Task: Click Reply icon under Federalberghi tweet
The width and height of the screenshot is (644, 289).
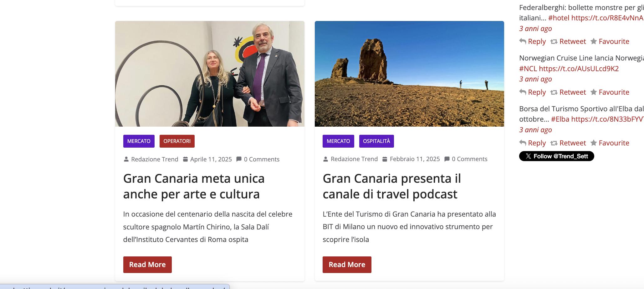Action: pyautogui.click(x=523, y=41)
